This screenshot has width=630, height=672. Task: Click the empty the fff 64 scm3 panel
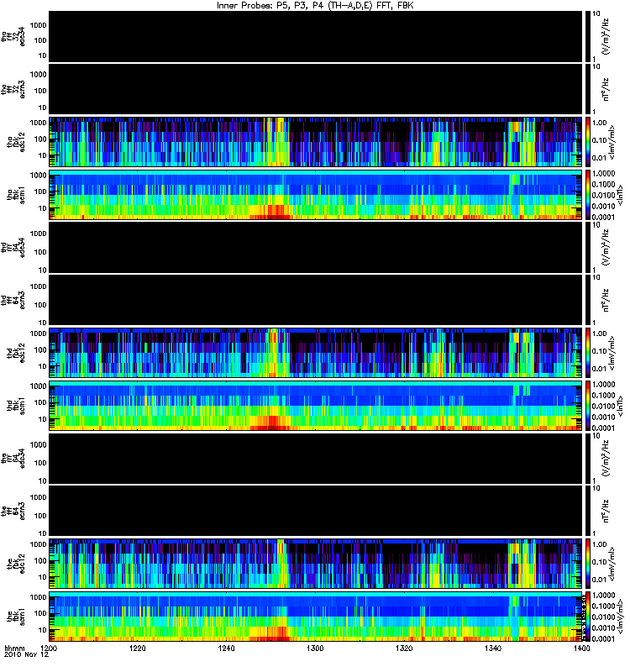[316, 511]
